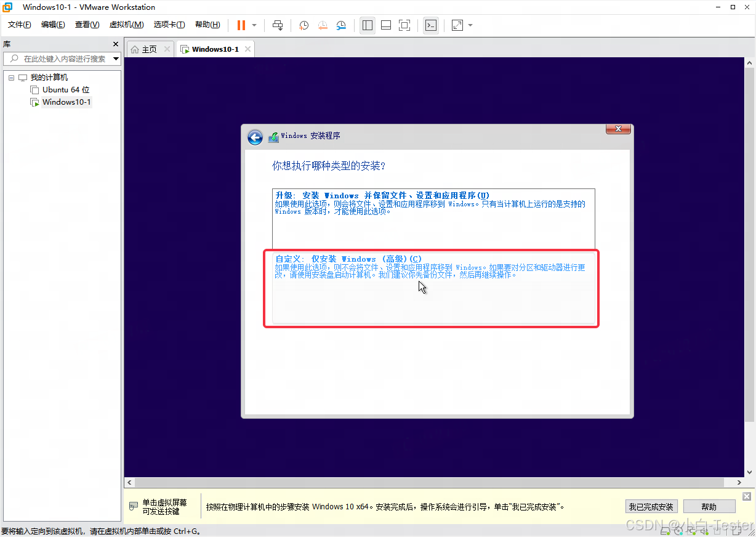Open the 编辑(E) menu
Image resolution: width=756 pixels, height=537 pixels.
(x=53, y=25)
